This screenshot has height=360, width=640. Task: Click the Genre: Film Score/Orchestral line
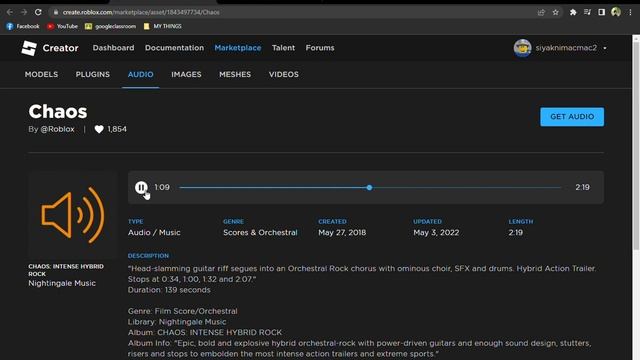click(182, 311)
